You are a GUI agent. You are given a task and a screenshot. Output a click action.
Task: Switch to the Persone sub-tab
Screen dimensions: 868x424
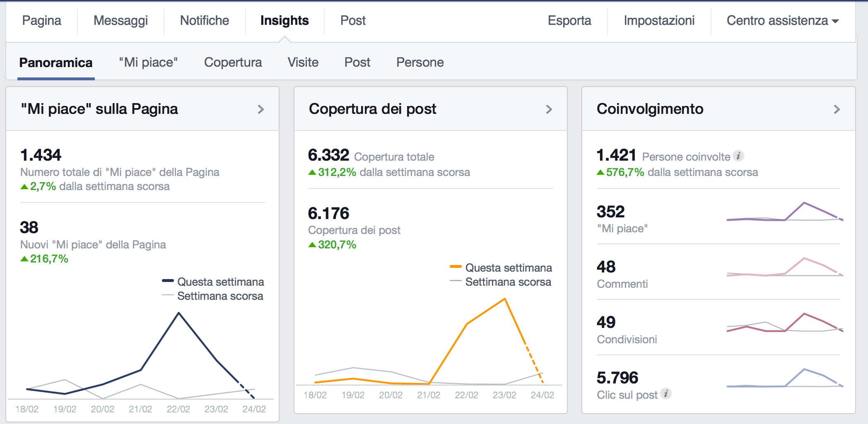[x=420, y=63]
